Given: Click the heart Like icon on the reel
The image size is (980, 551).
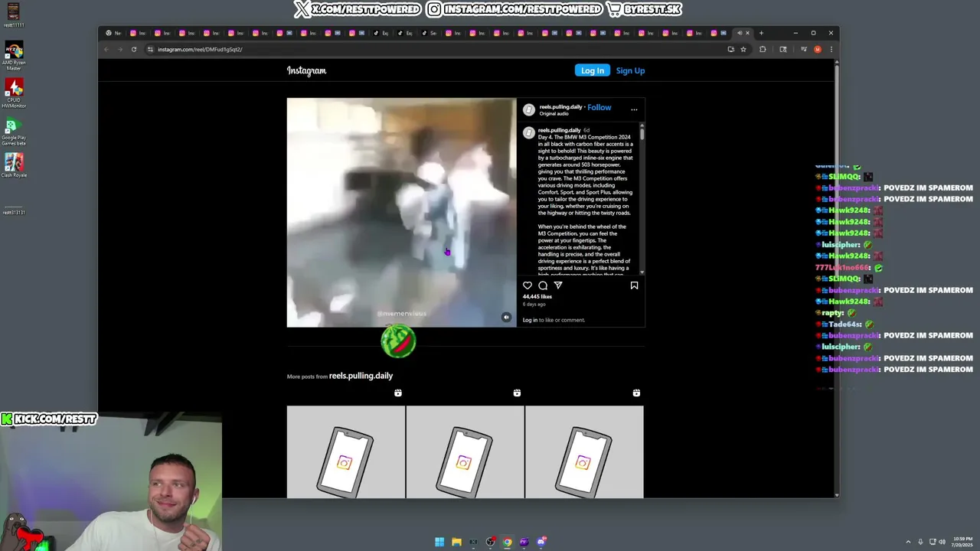Looking at the screenshot, I should (x=528, y=285).
